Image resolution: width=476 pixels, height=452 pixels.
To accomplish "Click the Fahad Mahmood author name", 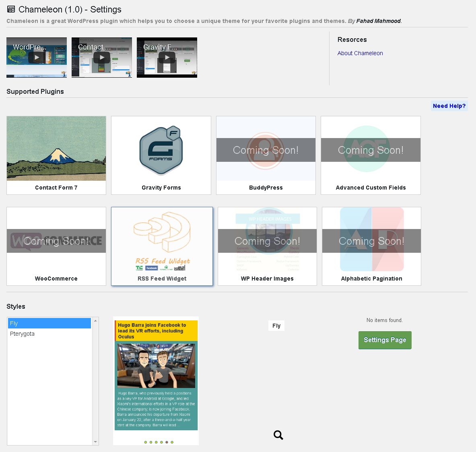I will (378, 21).
